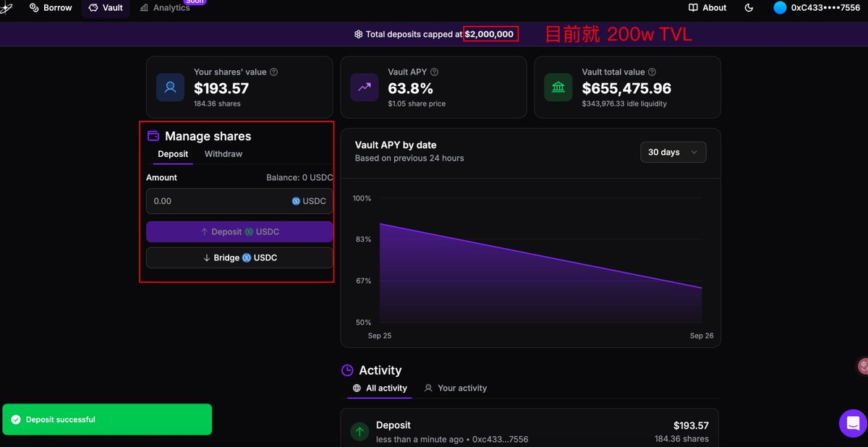The width and height of the screenshot is (868, 447).
Task: Switch to the Deposit tab
Action: click(x=173, y=154)
